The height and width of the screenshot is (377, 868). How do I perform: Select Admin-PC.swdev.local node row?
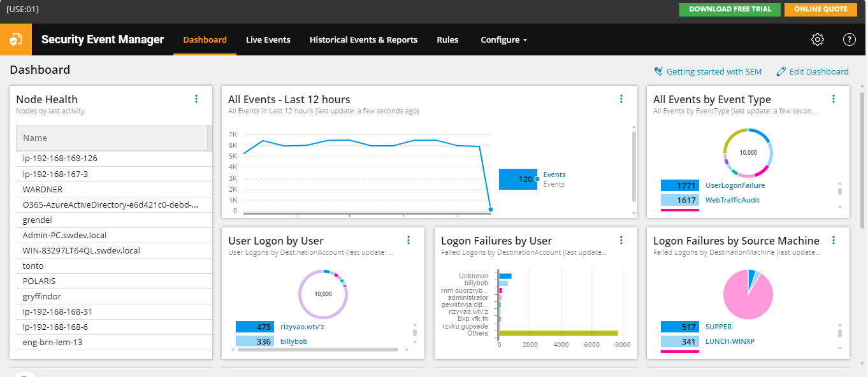(x=114, y=235)
